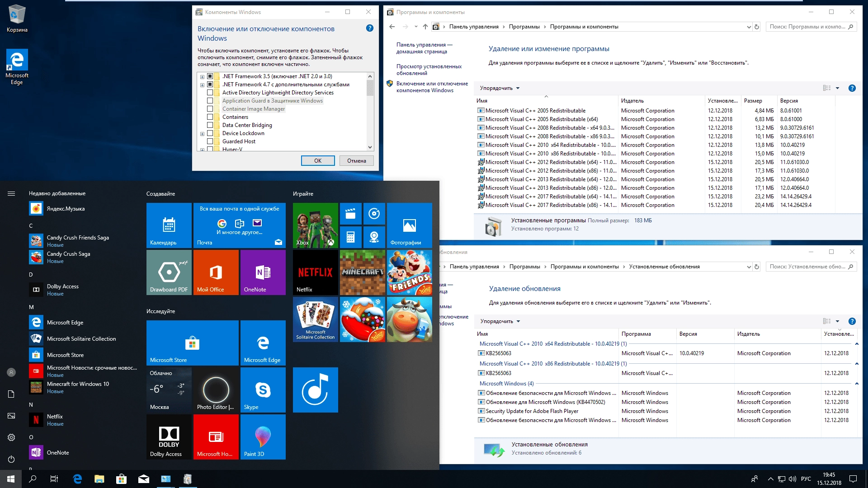Open the Microsoft News red tile
The width and height of the screenshot is (868, 488).
tap(216, 436)
